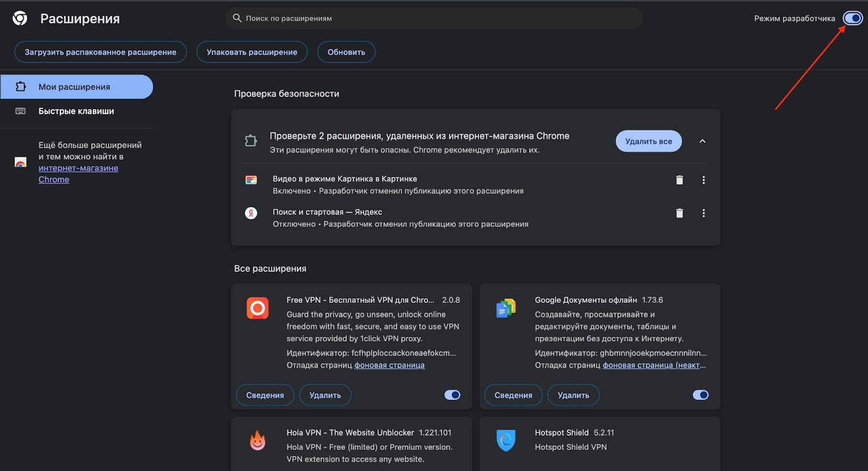This screenshot has width=868, height=471.
Task: Click Google Документы version 1.73.6 text
Action: tap(653, 300)
